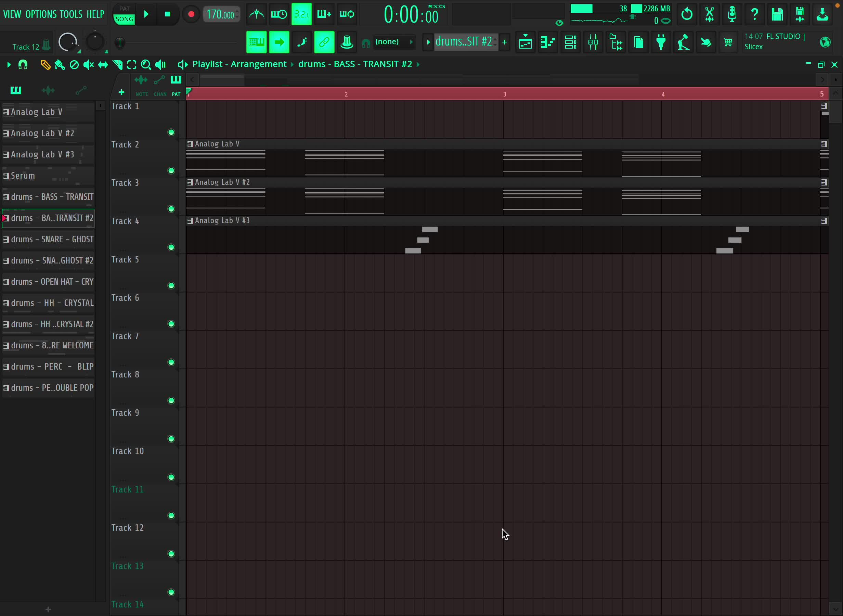Click the Save project floppy icon
This screenshot has width=843, height=616.
[x=777, y=14]
